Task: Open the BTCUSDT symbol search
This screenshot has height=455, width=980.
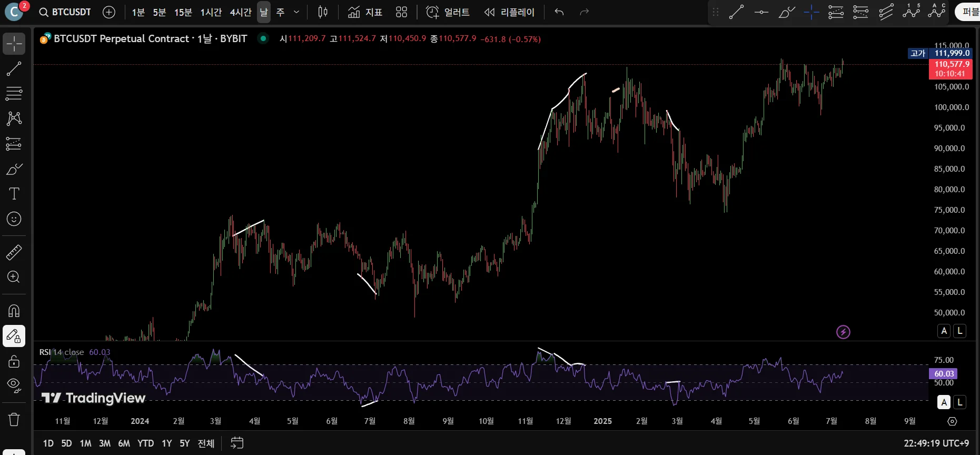Action: [65, 12]
